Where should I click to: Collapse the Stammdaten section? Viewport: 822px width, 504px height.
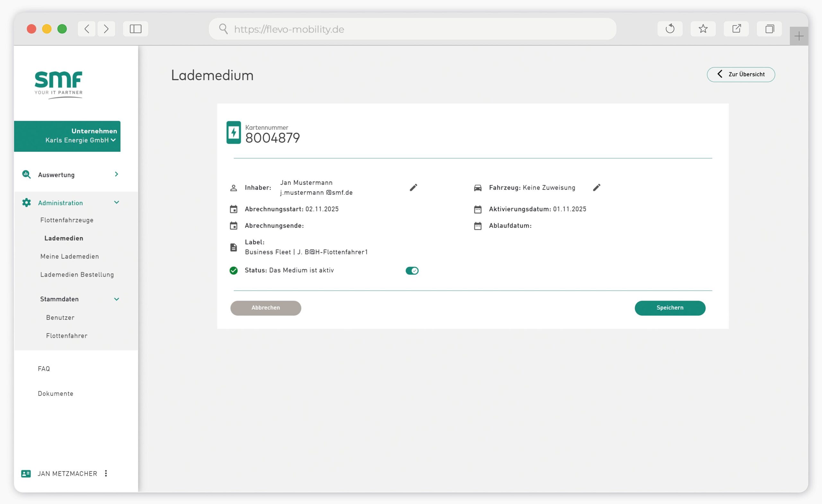tap(117, 299)
